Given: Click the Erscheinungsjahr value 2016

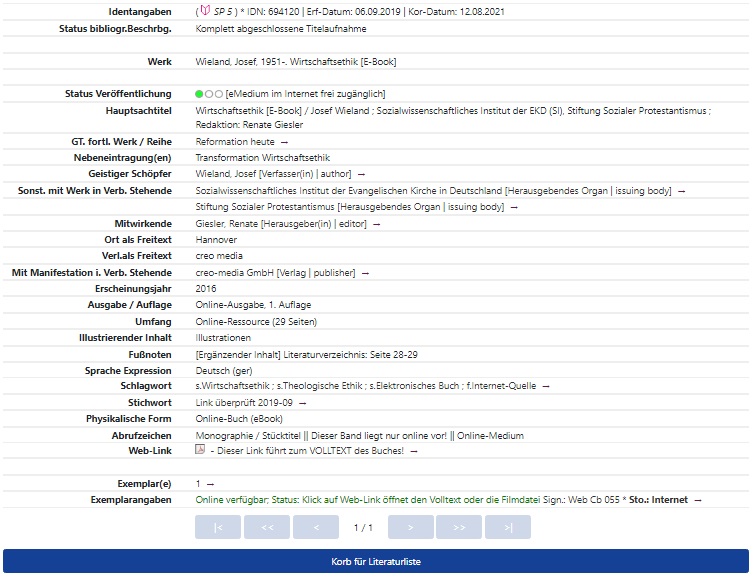Looking at the screenshot, I should click(x=206, y=289).
